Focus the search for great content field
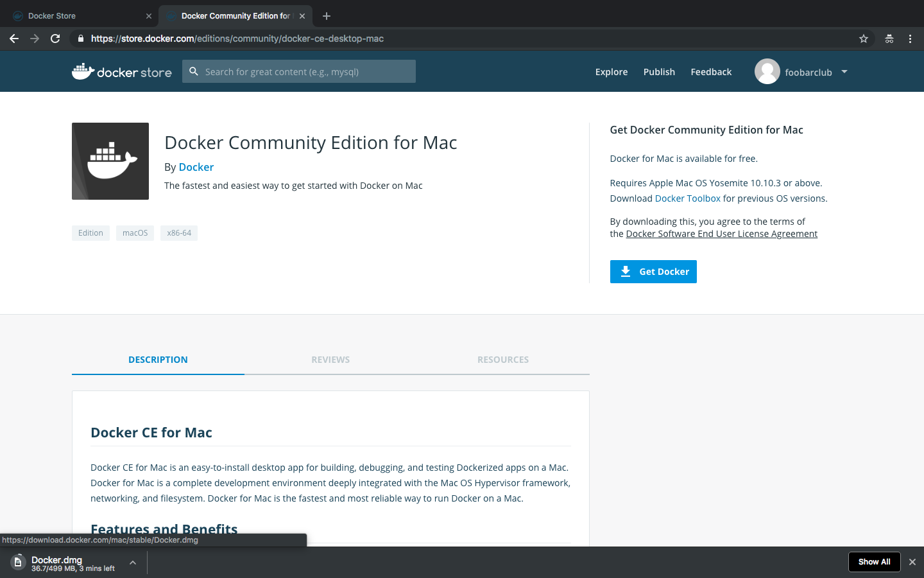Viewport: 924px width, 578px height. (299, 71)
